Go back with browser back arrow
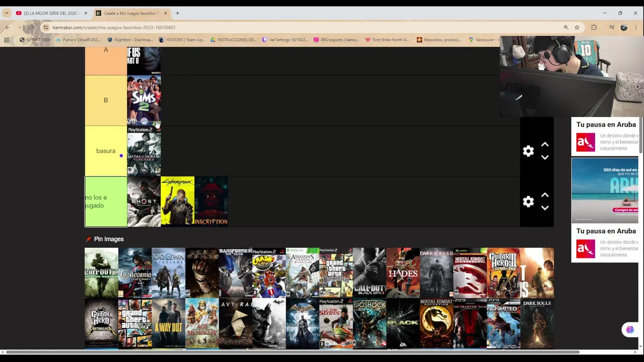The height and width of the screenshot is (362, 644). [x=7, y=27]
